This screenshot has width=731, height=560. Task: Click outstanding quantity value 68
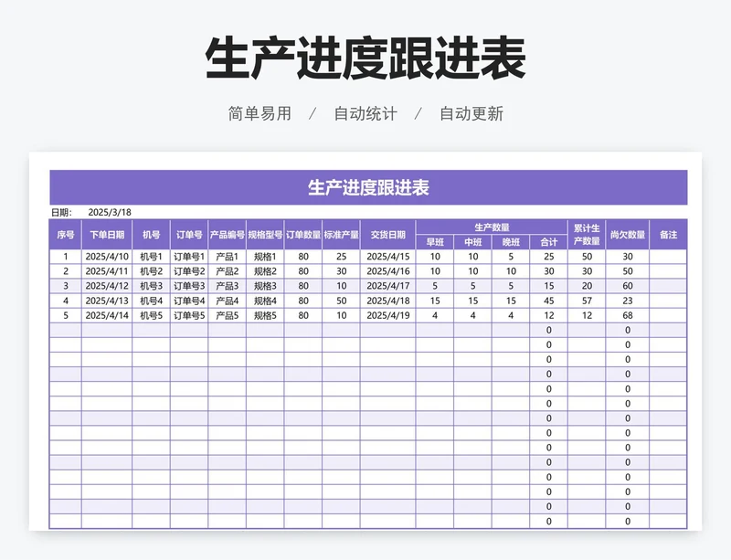(628, 316)
